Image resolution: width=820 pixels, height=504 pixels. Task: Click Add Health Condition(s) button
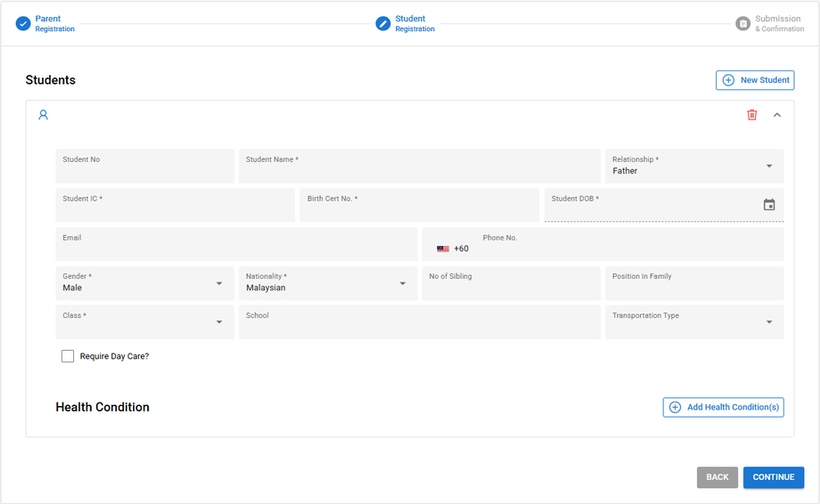[x=723, y=407]
